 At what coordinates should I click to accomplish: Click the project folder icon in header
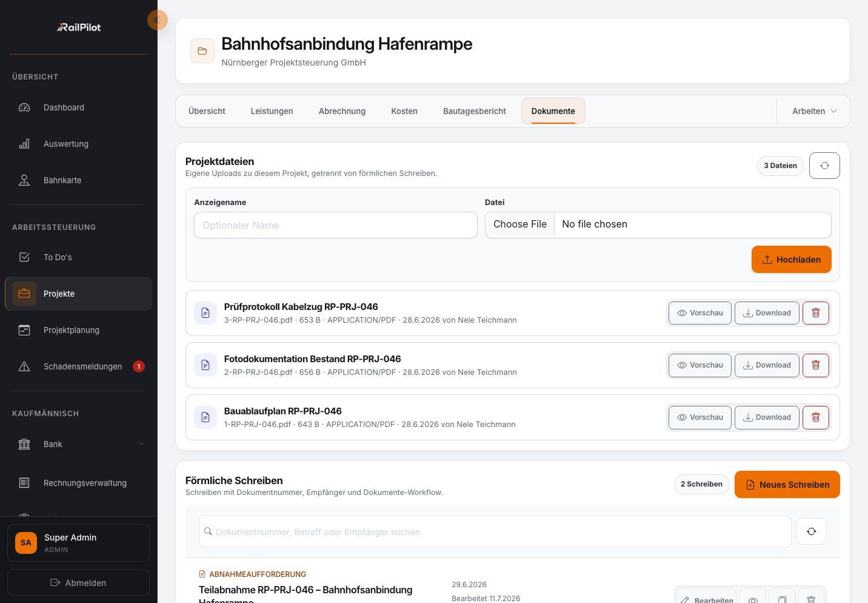point(202,51)
